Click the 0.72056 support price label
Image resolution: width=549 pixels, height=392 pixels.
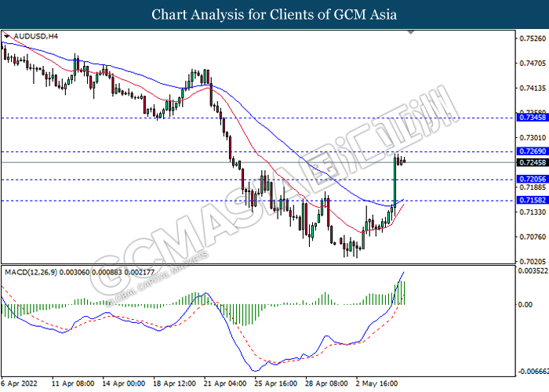[x=533, y=180]
